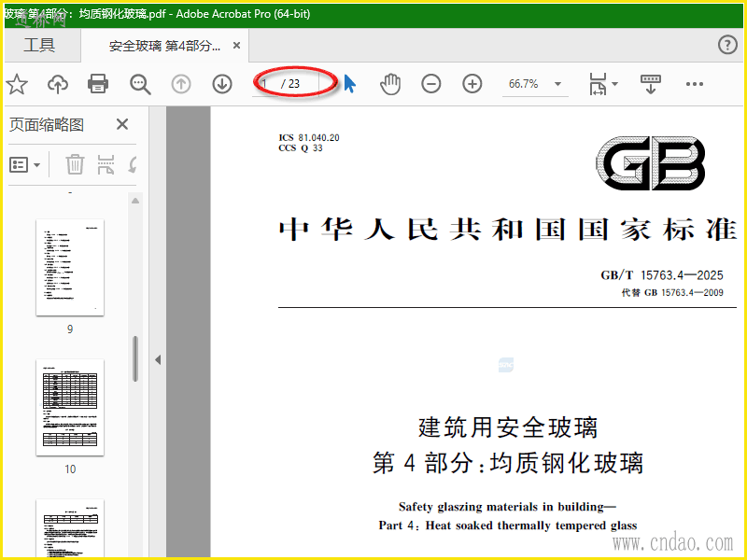Open the find text magnifier tool
Screen dimensions: 747x560
click(140, 84)
